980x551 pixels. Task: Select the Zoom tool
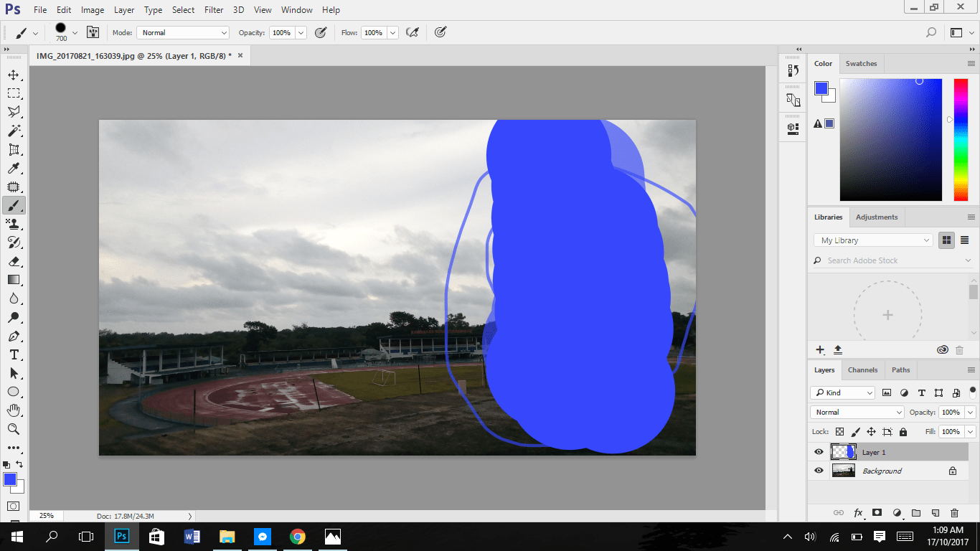coord(14,429)
